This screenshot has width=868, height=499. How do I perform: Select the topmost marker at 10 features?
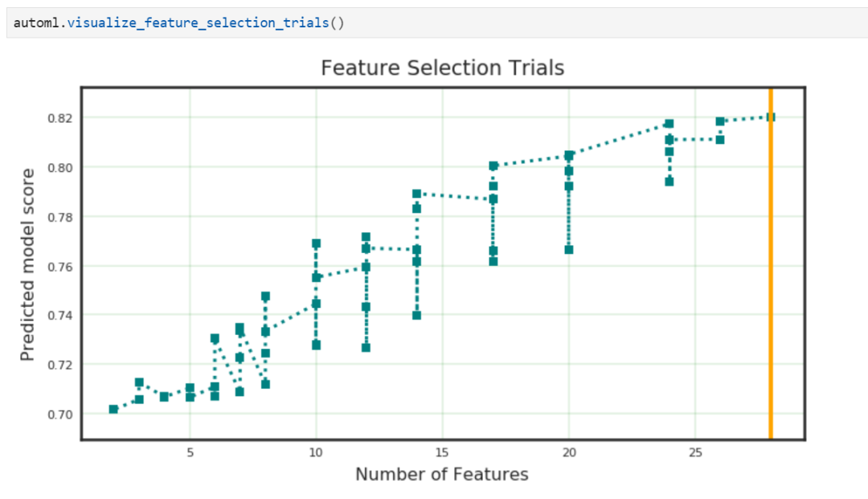pyautogui.click(x=316, y=243)
